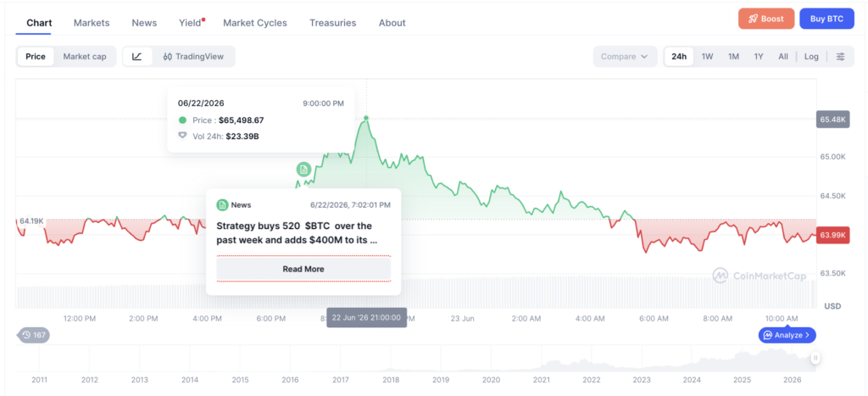The height and width of the screenshot is (396, 868).
Task: Click 2017 on the history timeline
Action: 341,380
